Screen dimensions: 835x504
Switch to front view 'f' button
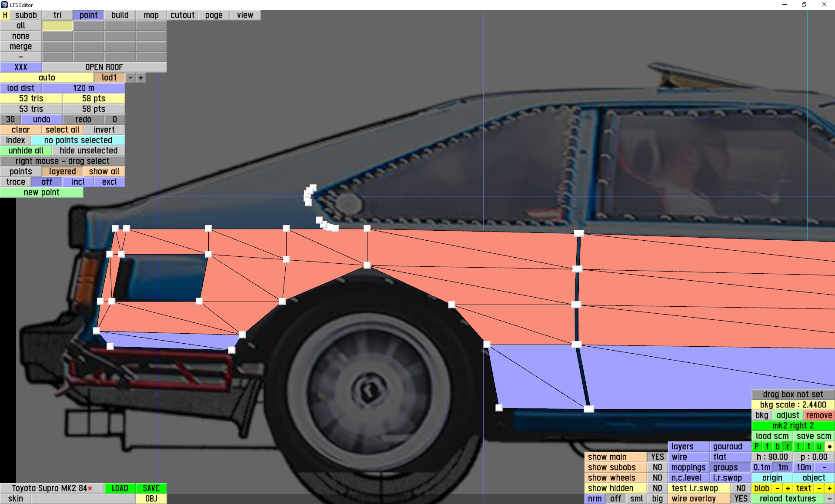point(767,446)
